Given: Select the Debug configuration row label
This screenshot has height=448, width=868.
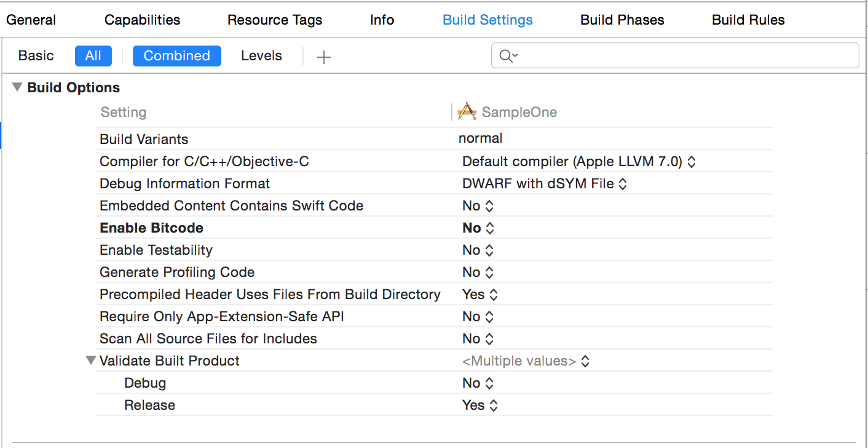Looking at the screenshot, I should click(145, 383).
